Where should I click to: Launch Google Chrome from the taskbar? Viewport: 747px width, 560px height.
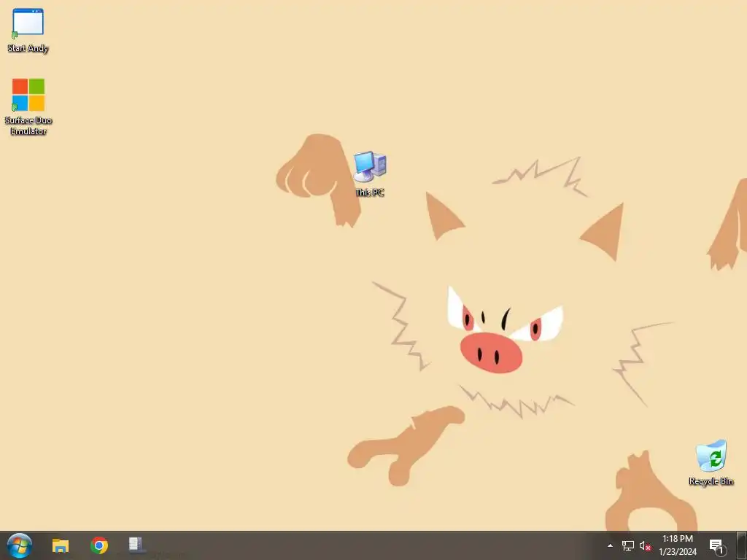[x=99, y=545]
